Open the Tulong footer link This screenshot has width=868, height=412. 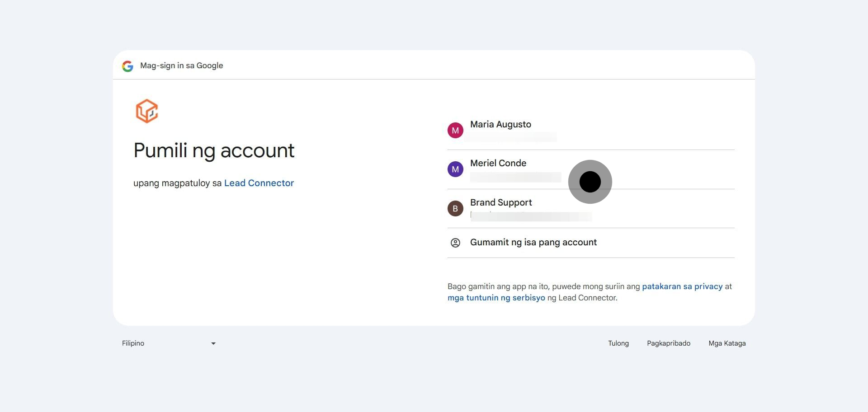(x=618, y=343)
